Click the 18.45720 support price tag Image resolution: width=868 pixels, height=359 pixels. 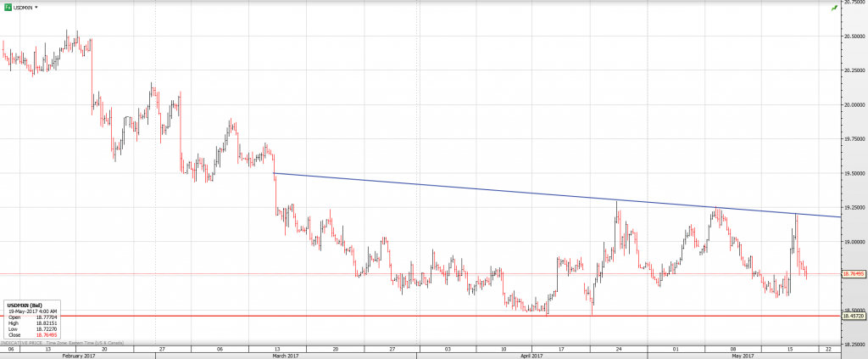pyautogui.click(x=853, y=316)
